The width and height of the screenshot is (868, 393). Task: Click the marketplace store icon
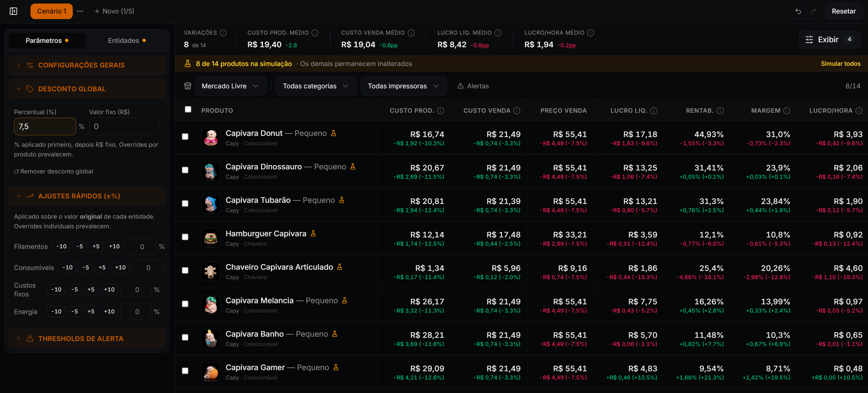[188, 86]
